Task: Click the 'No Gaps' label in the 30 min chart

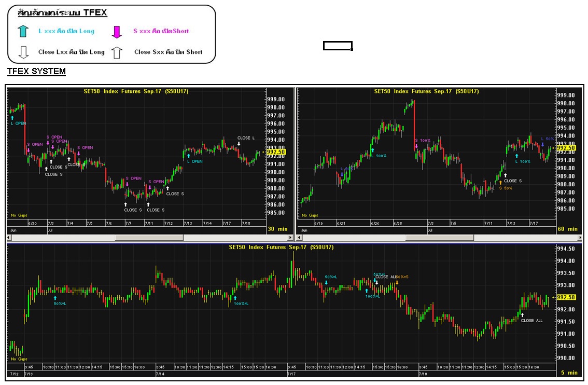Action: coord(19,215)
